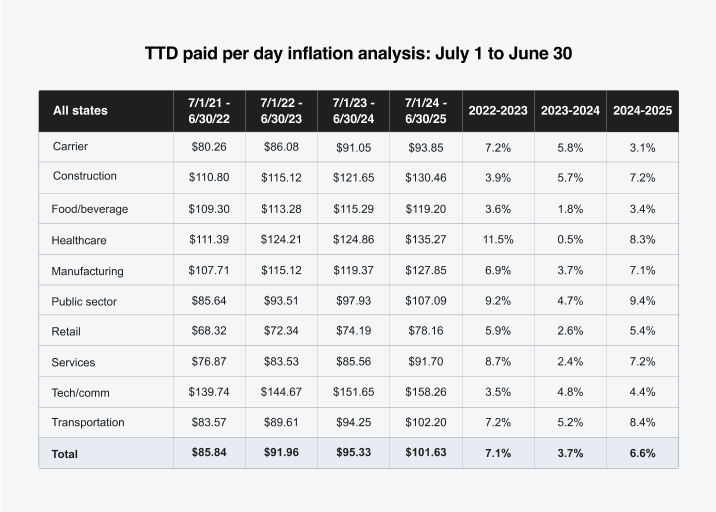Click the 2022-2023 column header
The height and width of the screenshot is (512, 716).
[x=498, y=110]
